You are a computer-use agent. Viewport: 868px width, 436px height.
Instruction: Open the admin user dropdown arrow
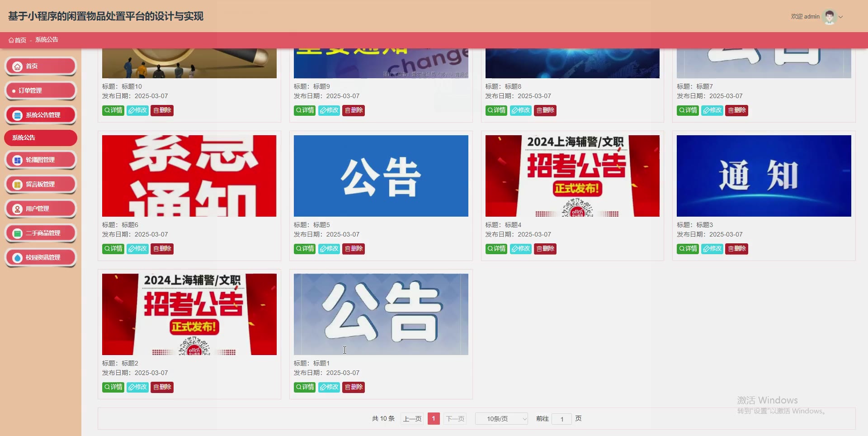pyautogui.click(x=841, y=17)
